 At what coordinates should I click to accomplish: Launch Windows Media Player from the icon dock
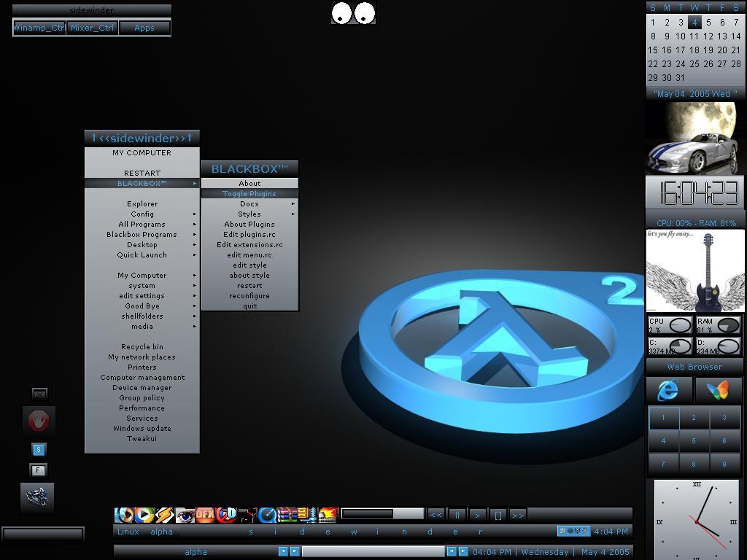pos(144,515)
